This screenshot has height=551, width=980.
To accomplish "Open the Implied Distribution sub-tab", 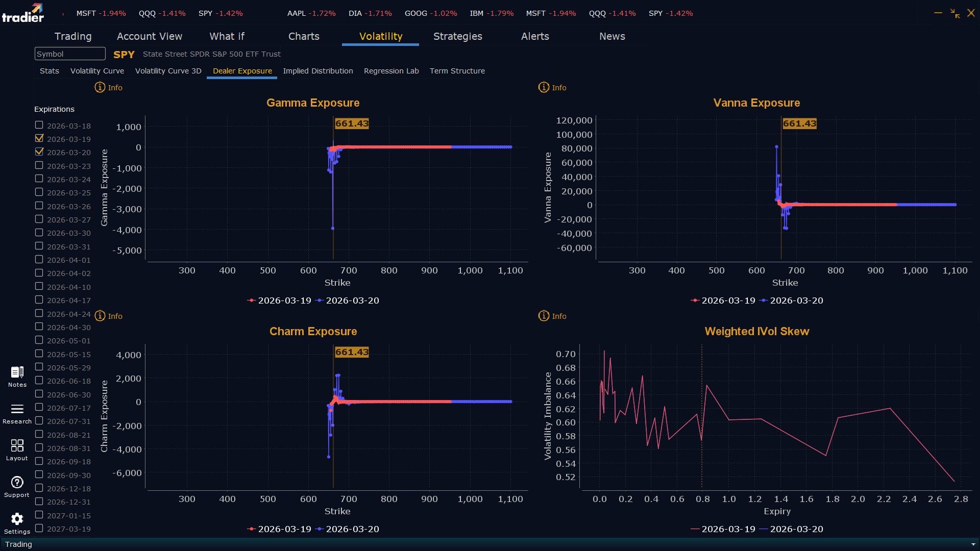I will pos(317,71).
